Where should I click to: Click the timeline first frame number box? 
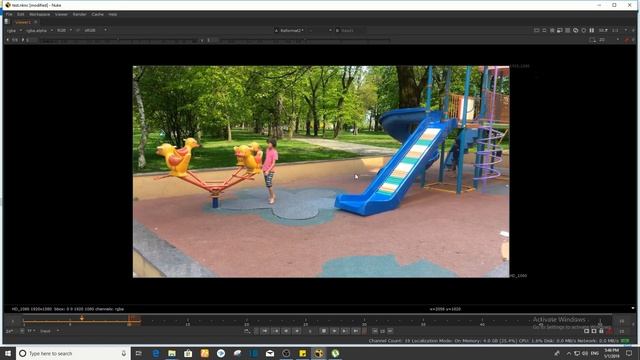[12, 321]
